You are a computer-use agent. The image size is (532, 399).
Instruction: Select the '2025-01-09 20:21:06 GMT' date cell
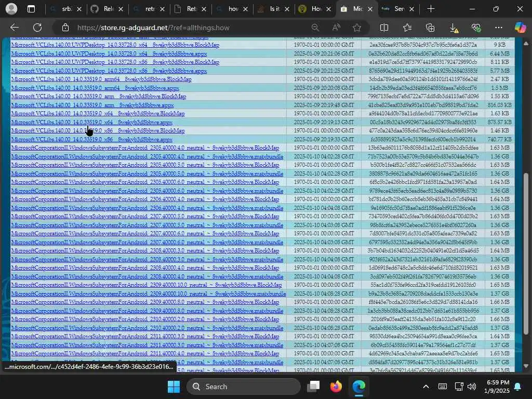[324, 54]
